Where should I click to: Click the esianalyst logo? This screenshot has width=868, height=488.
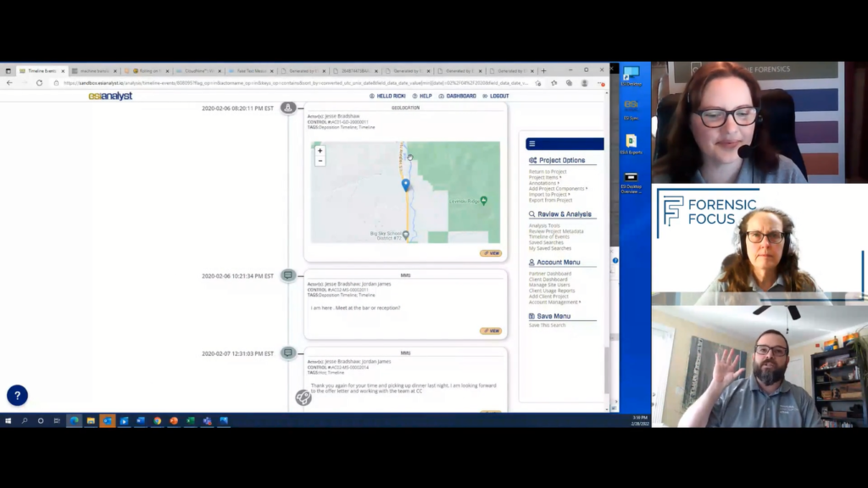pos(110,97)
